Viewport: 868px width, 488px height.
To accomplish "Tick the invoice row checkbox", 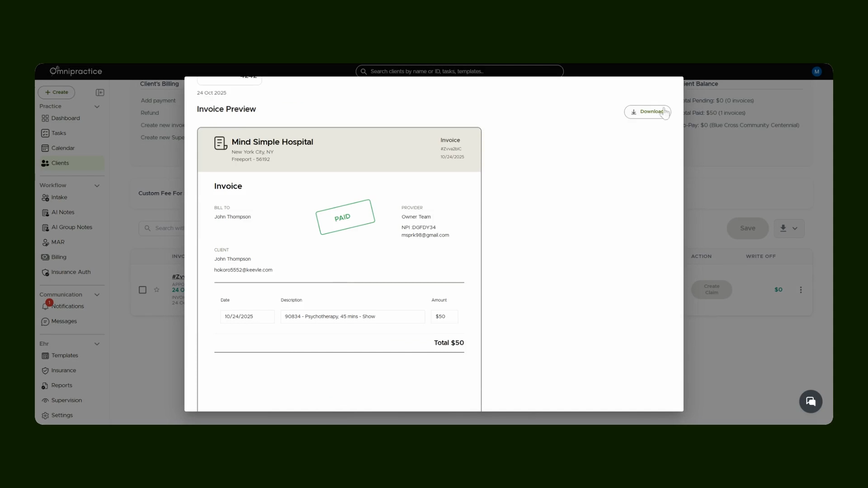I will coord(142,290).
